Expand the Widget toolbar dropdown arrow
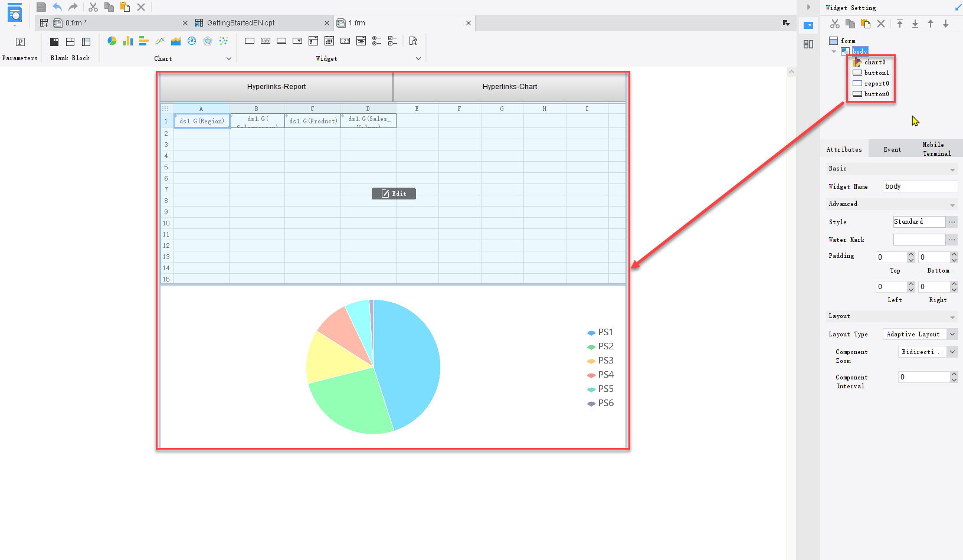963x560 pixels. coord(418,58)
